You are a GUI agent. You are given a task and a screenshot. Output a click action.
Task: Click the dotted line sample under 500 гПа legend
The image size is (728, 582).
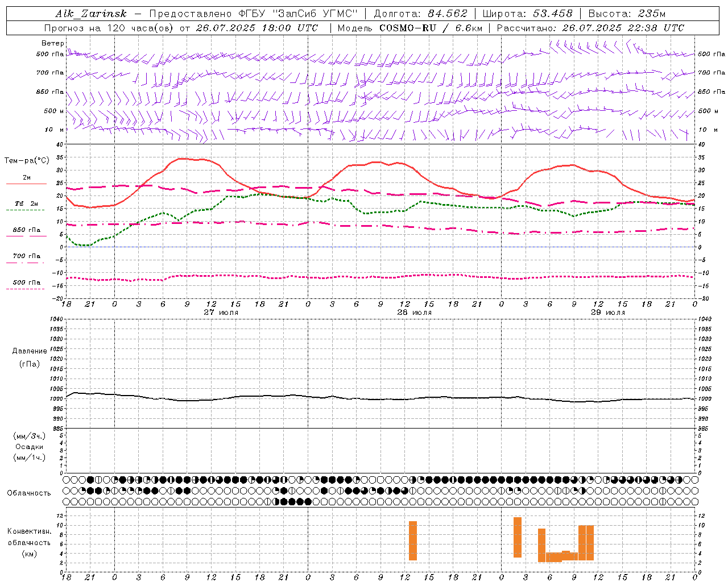click(26, 289)
